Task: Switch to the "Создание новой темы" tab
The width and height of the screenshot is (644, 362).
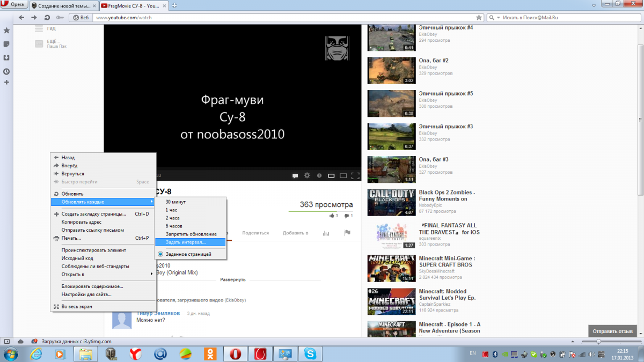Action: pos(64,5)
